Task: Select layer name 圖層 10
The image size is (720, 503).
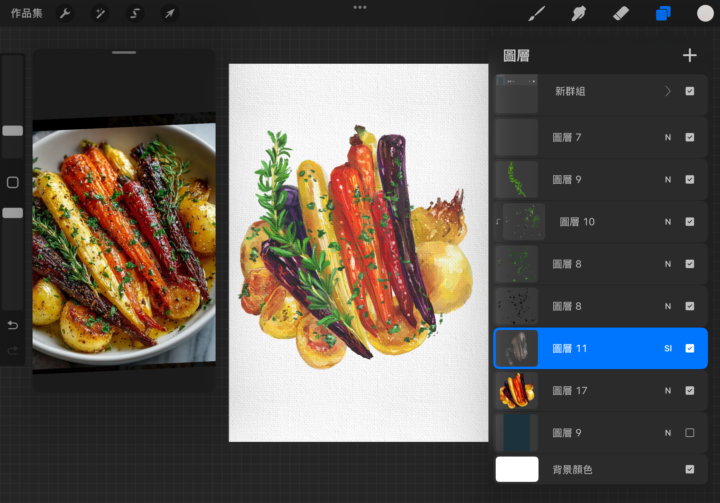Action: point(577,222)
